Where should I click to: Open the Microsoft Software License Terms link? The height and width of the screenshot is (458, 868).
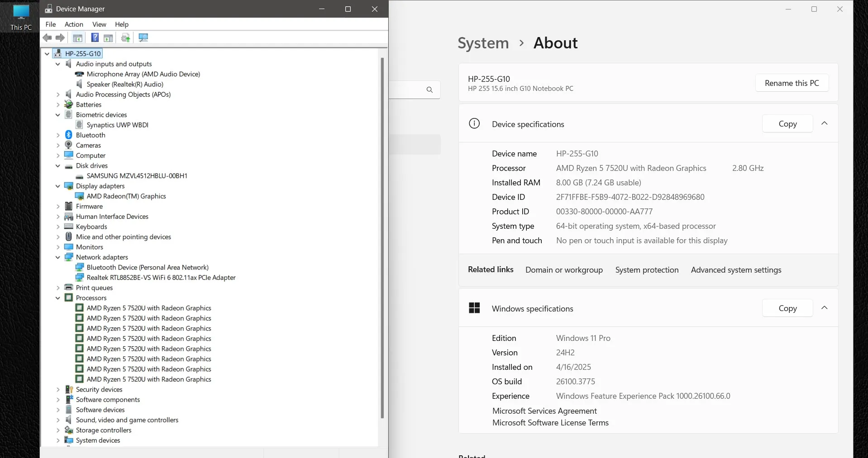click(550, 423)
